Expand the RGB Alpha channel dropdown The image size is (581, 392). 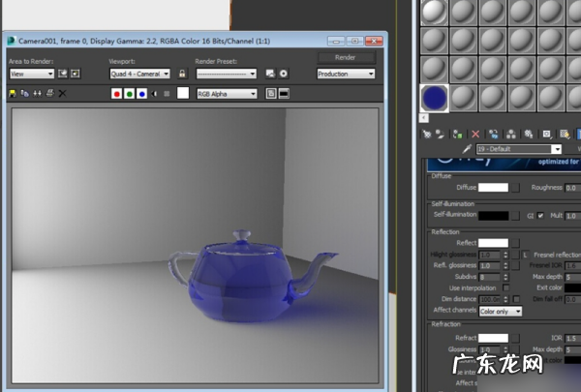pos(227,94)
